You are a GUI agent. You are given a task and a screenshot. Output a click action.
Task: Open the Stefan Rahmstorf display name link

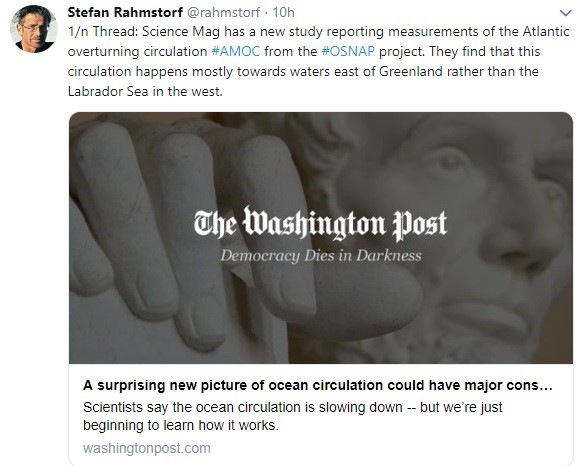coord(125,12)
